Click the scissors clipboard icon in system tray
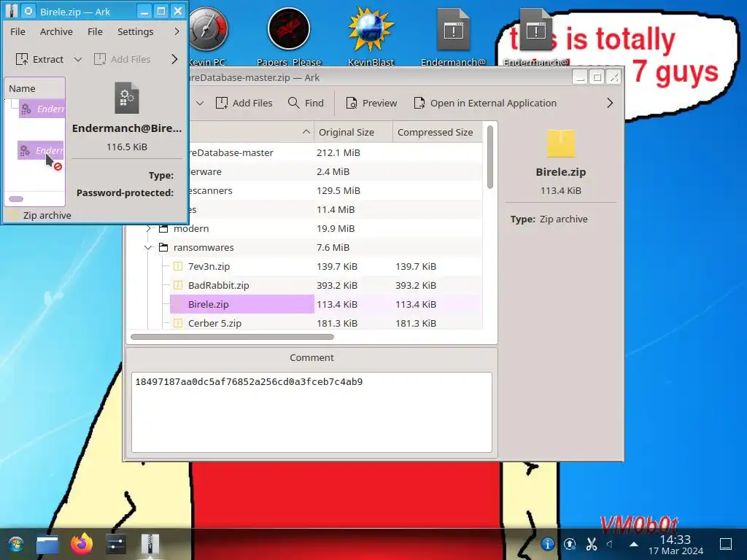This screenshot has width=747, height=560. click(x=591, y=544)
